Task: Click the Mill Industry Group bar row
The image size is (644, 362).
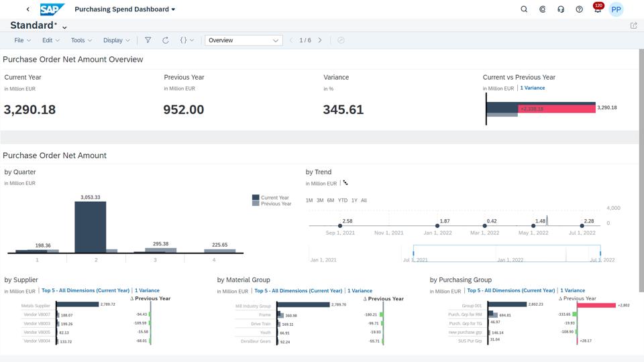Action: [x=303, y=304]
